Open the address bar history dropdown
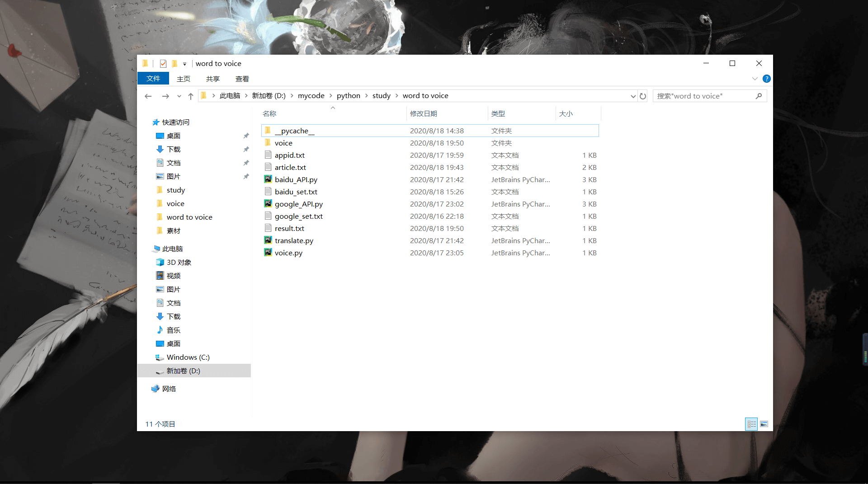This screenshot has height=484, width=868. [x=633, y=96]
